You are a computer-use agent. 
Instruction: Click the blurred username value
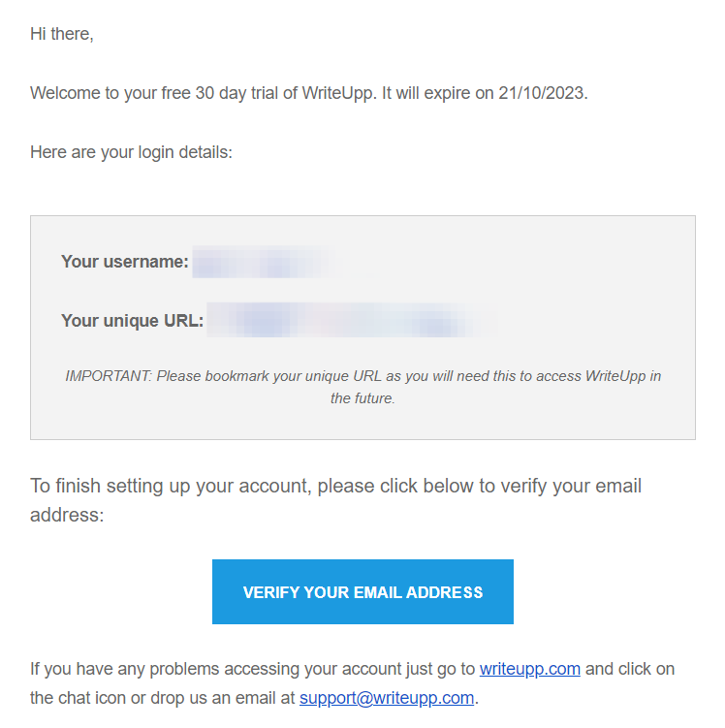pos(262,262)
